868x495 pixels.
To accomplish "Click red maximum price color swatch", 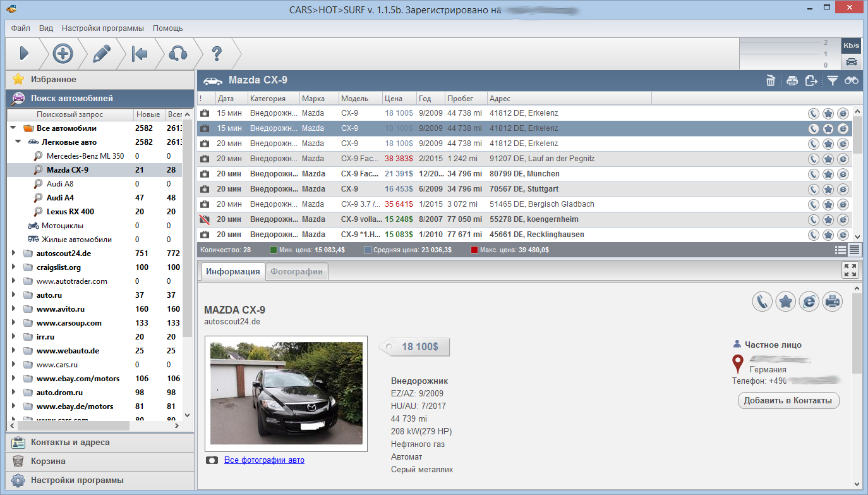I will [x=474, y=250].
